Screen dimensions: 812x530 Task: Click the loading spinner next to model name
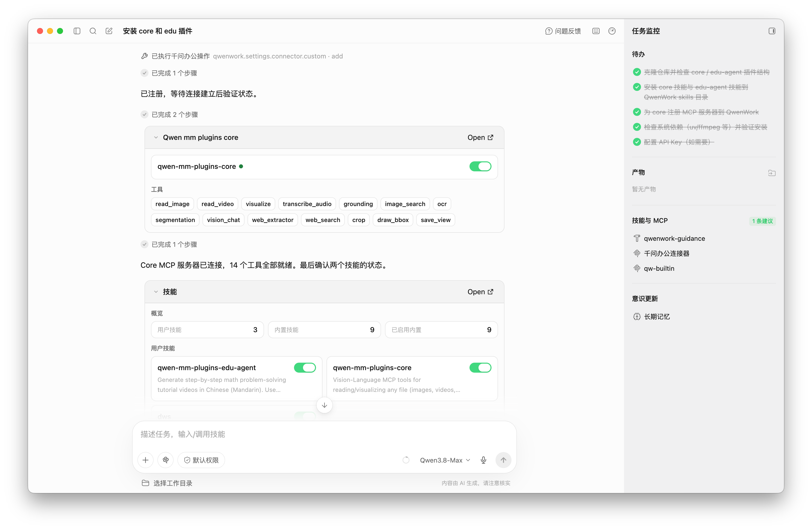[406, 460]
